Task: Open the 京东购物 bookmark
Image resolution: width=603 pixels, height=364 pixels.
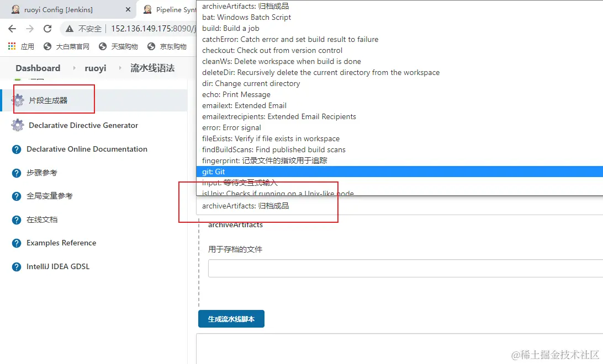Action: click(167, 46)
